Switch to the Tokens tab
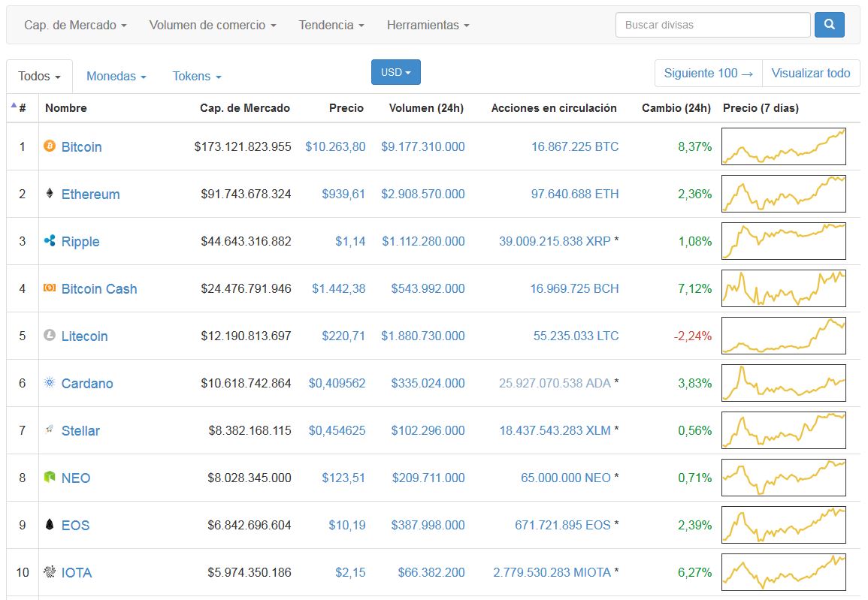This screenshot has width=868, height=600. click(x=197, y=77)
